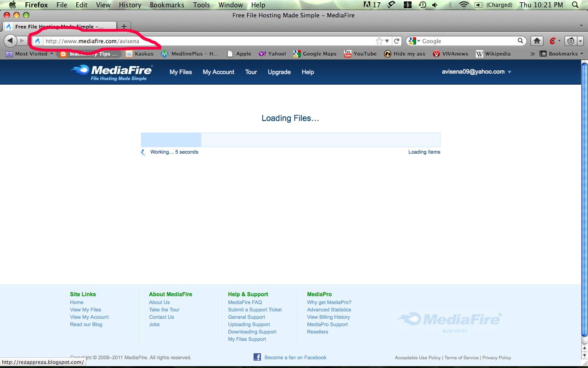Open Hide my ass bookmark
The width and height of the screenshot is (588, 368).
[x=405, y=54]
